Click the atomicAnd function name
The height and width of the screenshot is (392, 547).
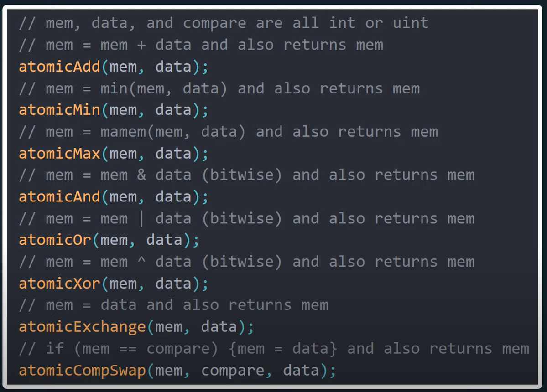[x=59, y=197]
